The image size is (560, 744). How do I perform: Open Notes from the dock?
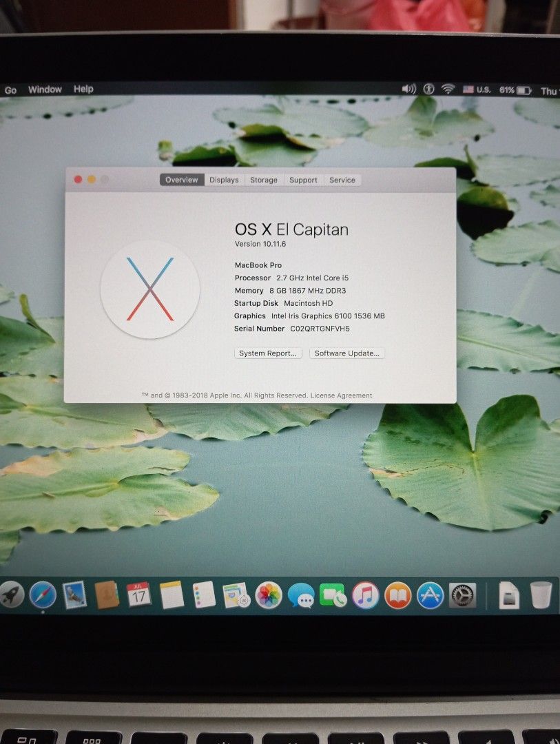pos(172,595)
